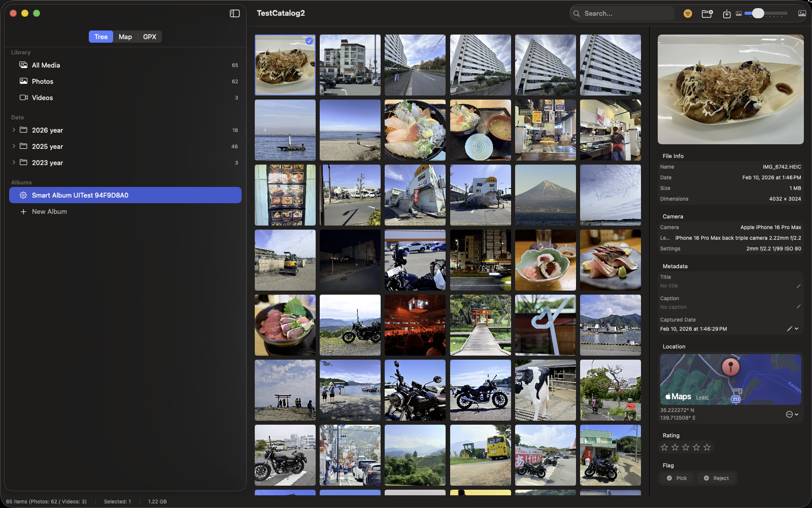Click the thumbnail size slider knob
812x508 pixels.
coord(758,14)
